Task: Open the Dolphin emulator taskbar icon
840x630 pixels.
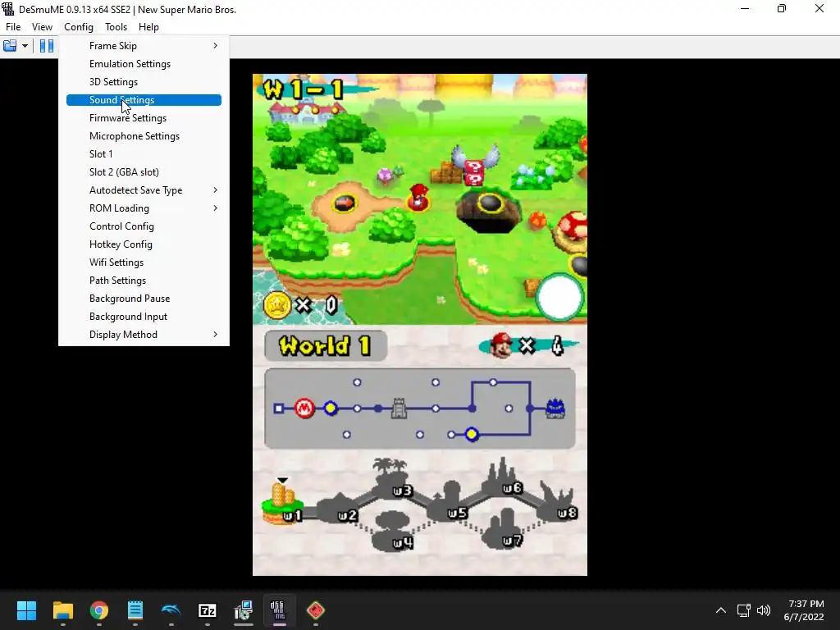Action: point(171,610)
